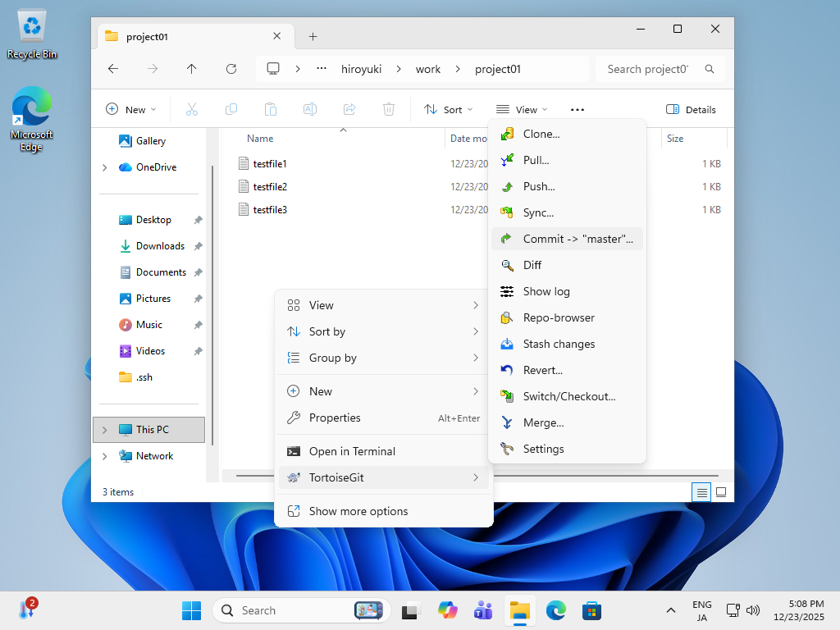
Task: Toggle the Details pane button
Action: tap(691, 109)
